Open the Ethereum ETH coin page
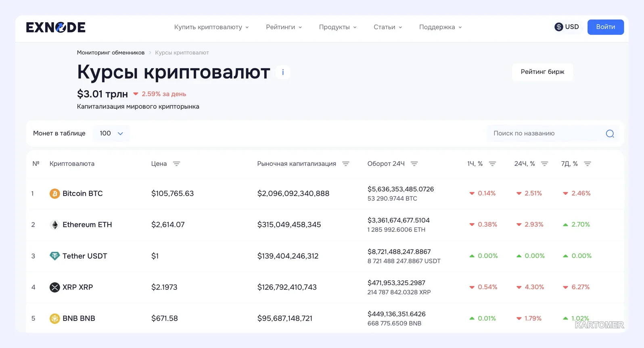This screenshot has height=348, width=644. coord(87,225)
